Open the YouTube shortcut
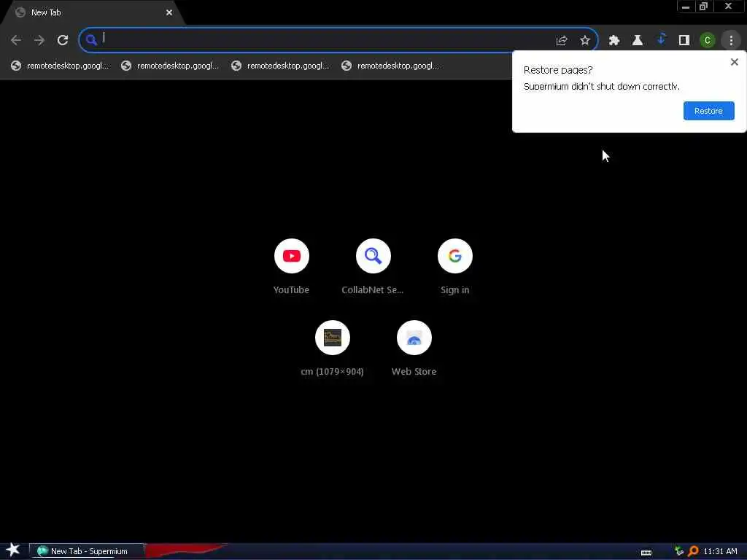Screen dimensions: 747x560 pyautogui.click(x=292, y=267)
